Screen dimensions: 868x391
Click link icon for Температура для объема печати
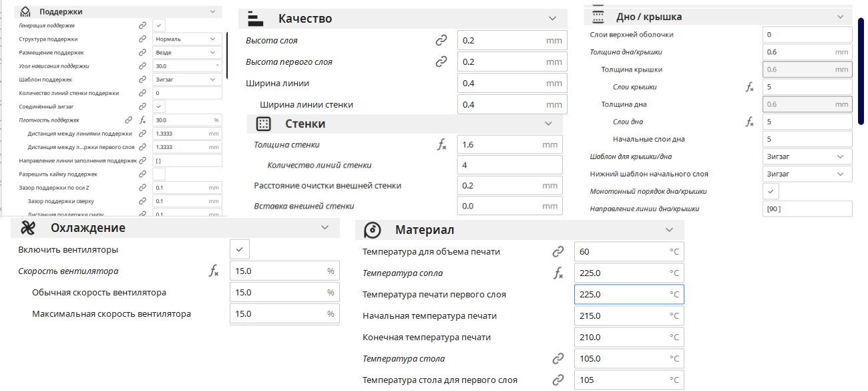558,252
